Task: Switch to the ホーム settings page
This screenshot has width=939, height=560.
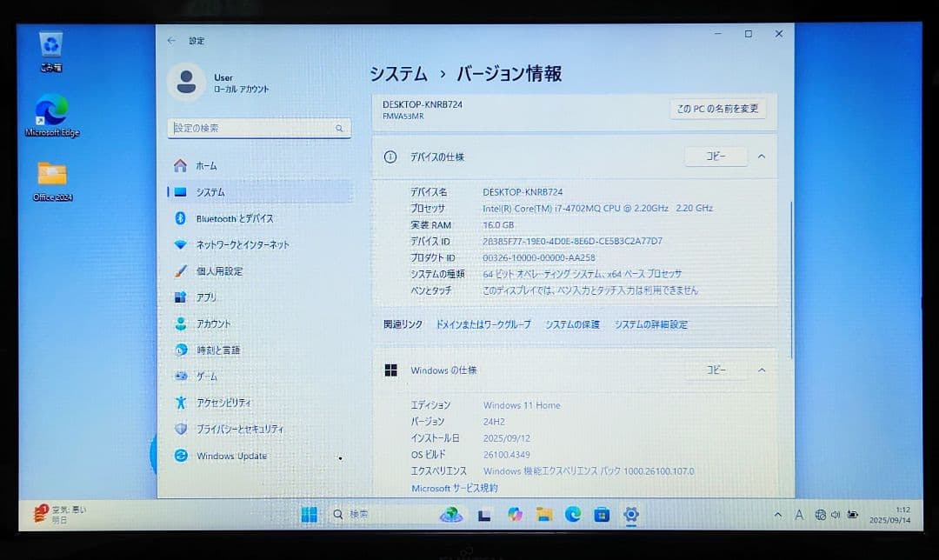Action: click(205, 165)
